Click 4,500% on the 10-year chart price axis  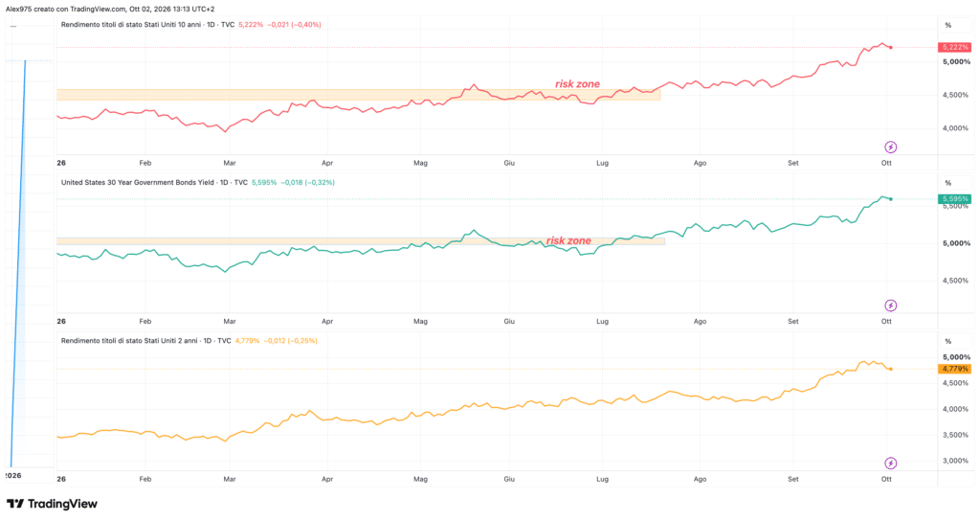pos(956,95)
